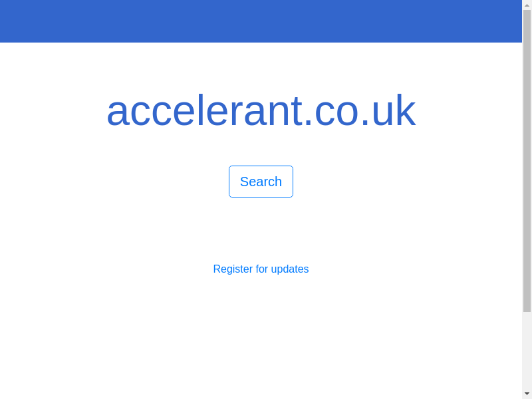Click the word "for" in Register for updates
This screenshot has height=399, width=532.
pyautogui.click(x=262, y=269)
